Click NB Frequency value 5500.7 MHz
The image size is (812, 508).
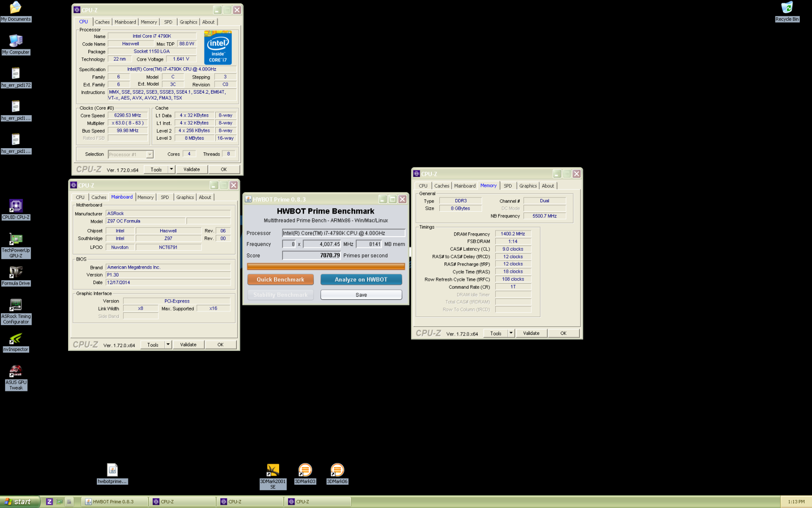point(545,216)
